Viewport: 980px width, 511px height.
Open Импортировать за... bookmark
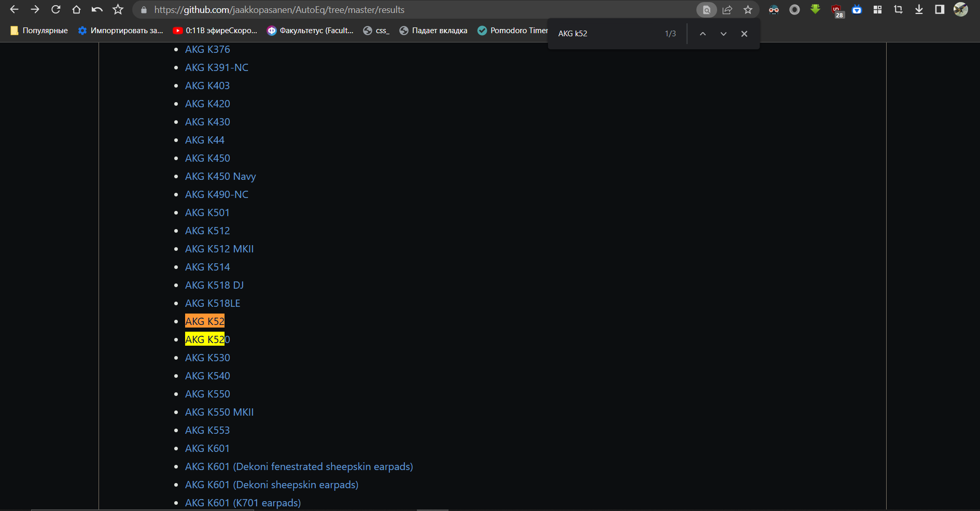(120, 31)
